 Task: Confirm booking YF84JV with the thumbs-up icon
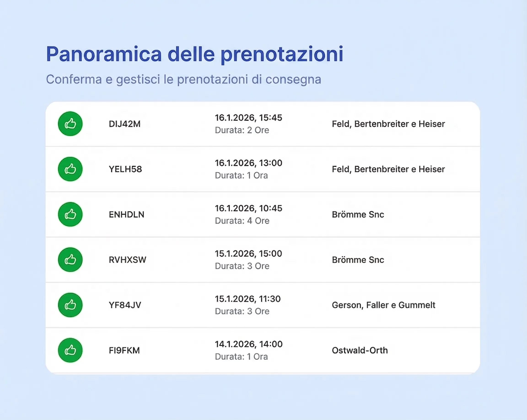(70, 305)
